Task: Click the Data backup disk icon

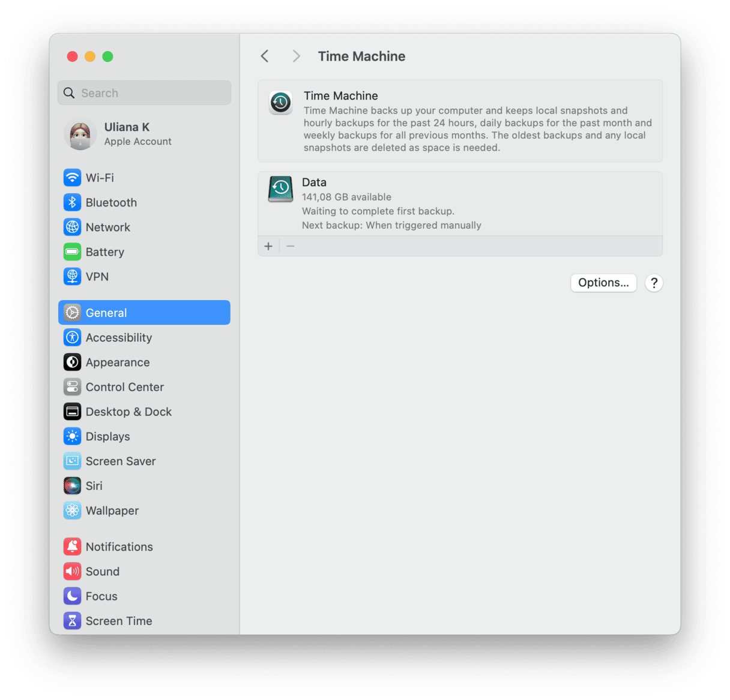Action: [280, 189]
